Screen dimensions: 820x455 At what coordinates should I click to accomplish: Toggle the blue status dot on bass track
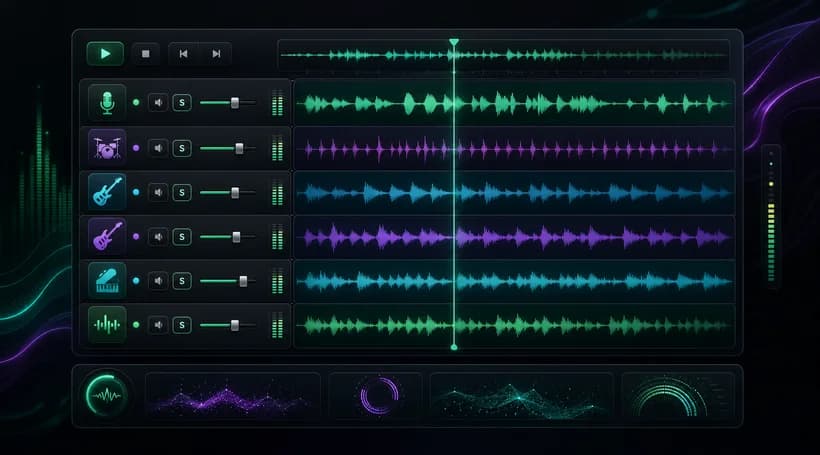coord(136,192)
